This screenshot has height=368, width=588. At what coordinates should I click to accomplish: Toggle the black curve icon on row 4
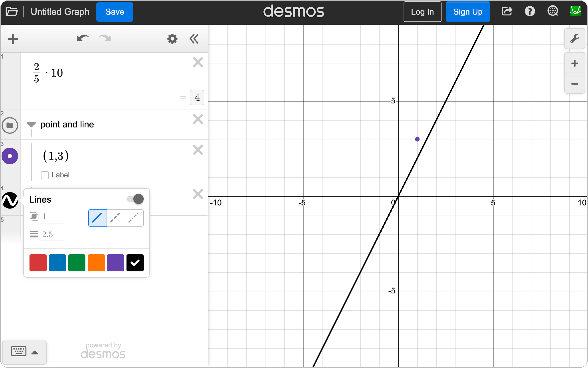pos(10,200)
